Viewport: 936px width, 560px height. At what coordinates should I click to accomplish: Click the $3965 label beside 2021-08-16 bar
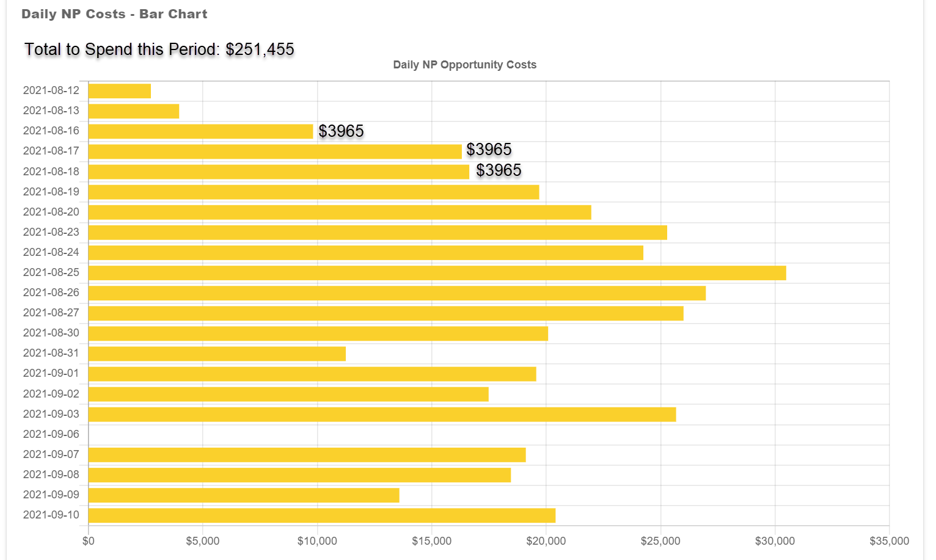[x=341, y=131]
